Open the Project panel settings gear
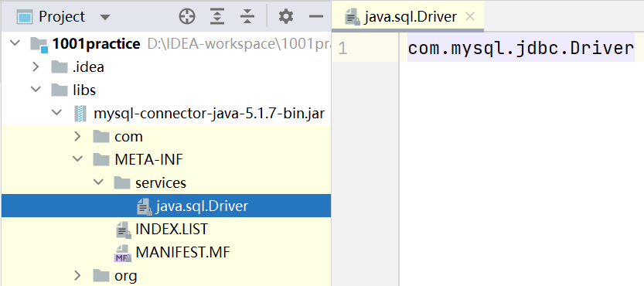Screen dimensions: 644x286 pos(286,16)
